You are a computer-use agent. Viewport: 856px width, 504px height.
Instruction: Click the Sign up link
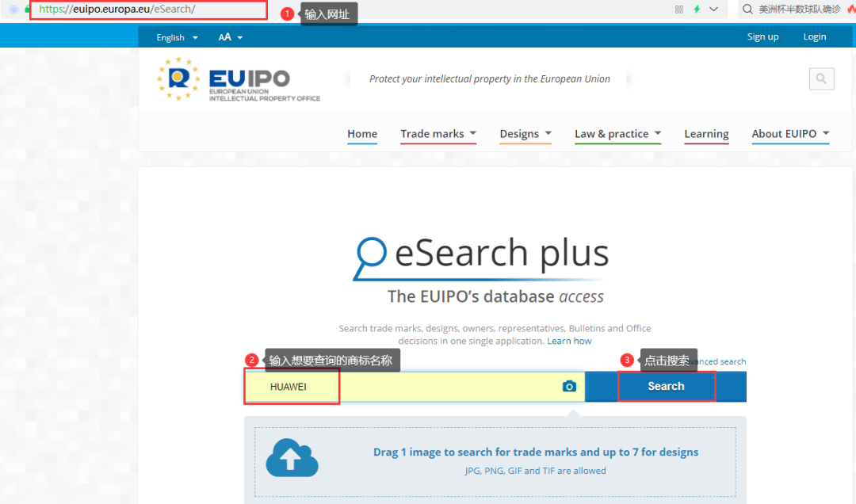pos(762,36)
